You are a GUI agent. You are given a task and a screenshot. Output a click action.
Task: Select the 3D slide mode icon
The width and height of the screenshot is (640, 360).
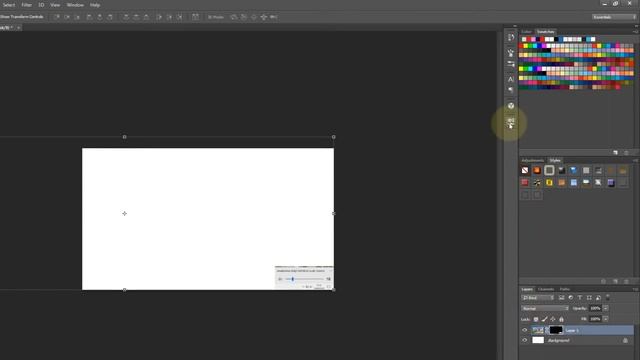point(264,17)
